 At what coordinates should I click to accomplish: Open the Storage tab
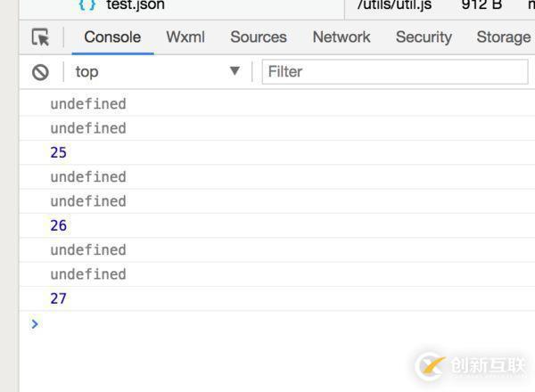503,37
